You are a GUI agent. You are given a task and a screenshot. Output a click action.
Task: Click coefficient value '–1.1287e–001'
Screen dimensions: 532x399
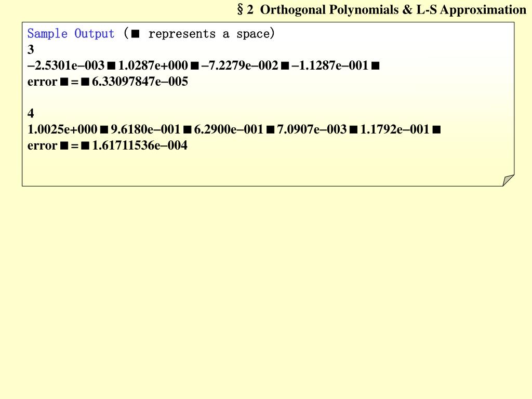coord(330,65)
